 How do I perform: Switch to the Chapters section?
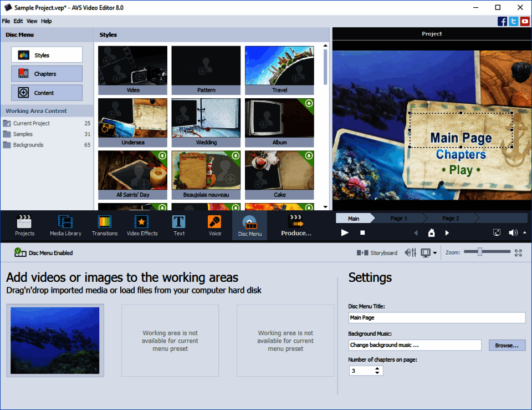pos(47,73)
